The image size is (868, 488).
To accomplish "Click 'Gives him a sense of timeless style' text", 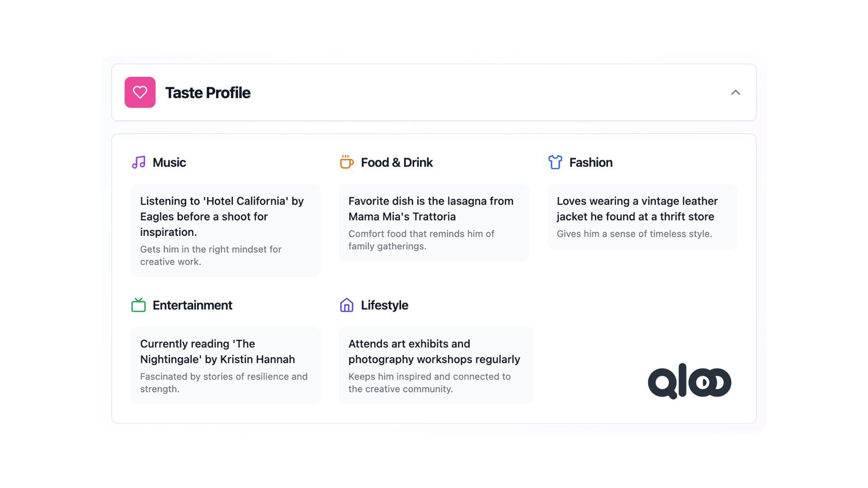I will 634,234.
